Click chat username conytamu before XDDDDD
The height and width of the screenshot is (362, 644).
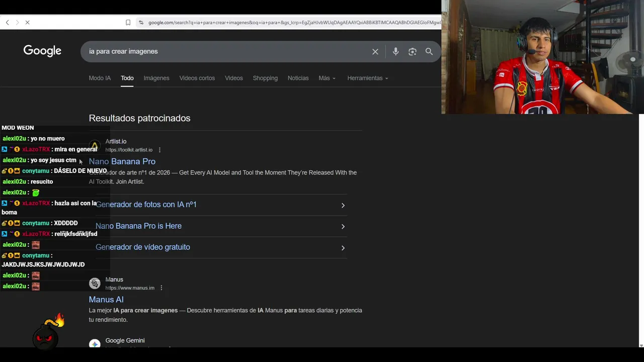(36, 223)
